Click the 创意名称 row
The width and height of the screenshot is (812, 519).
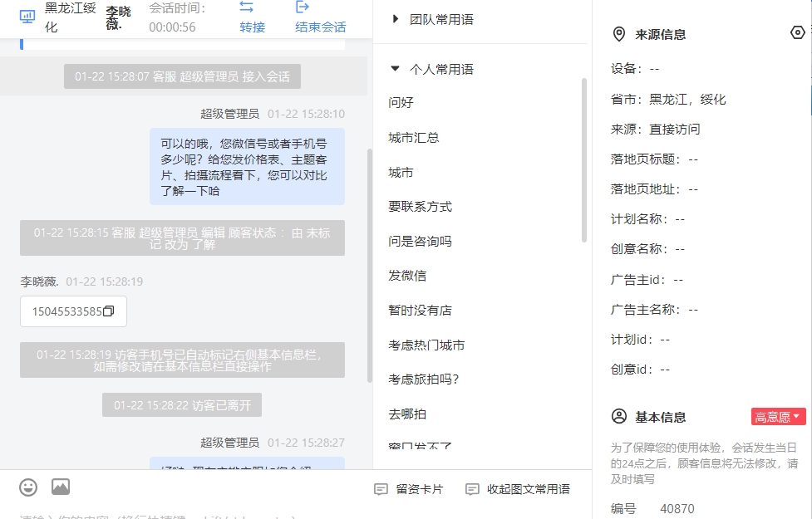[647, 249]
